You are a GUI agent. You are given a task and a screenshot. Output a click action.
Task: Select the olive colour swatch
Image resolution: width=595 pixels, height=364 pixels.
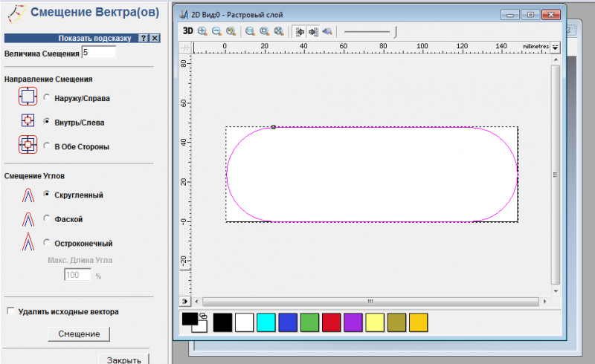pyautogui.click(x=396, y=322)
